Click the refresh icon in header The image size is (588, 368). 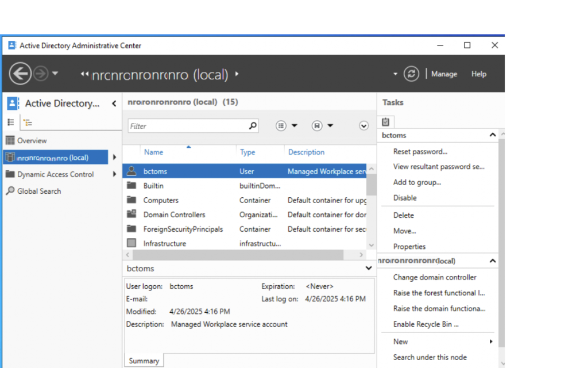411,74
